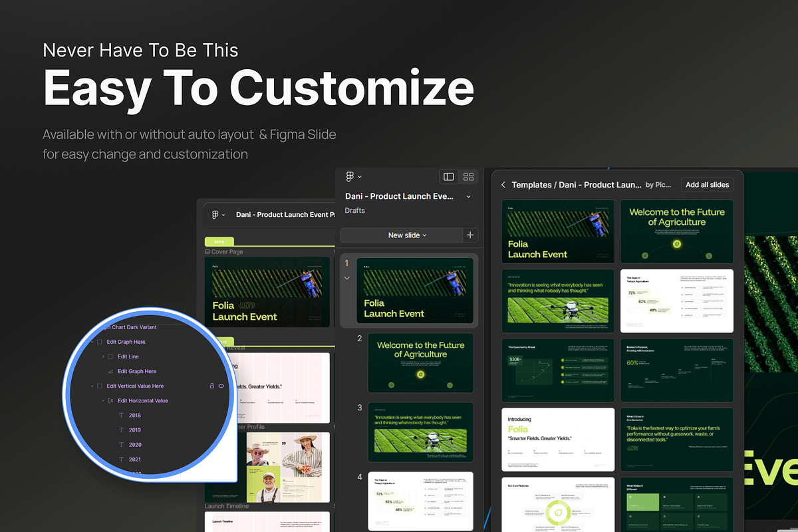Image resolution: width=798 pixels, height=532 pixels.
Task: Select 2018 text layer
Action: (x=135, y=415)
